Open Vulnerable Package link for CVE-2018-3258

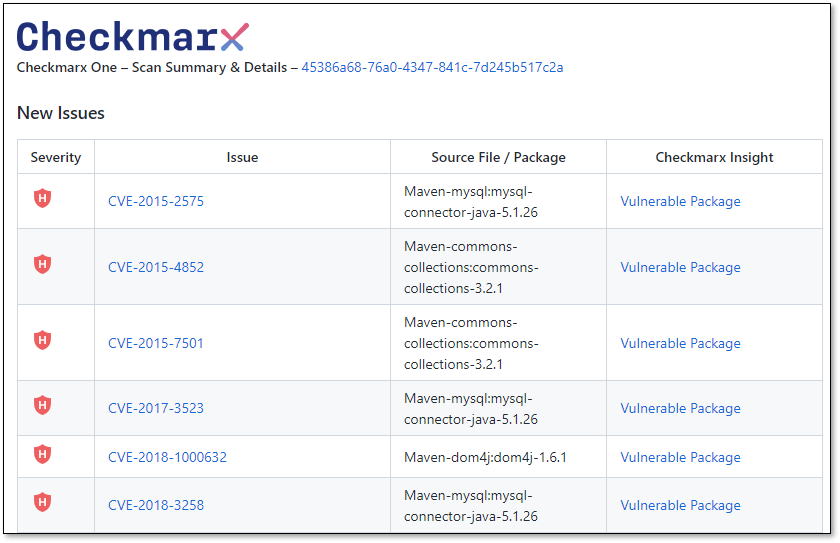tap(680, 505)
